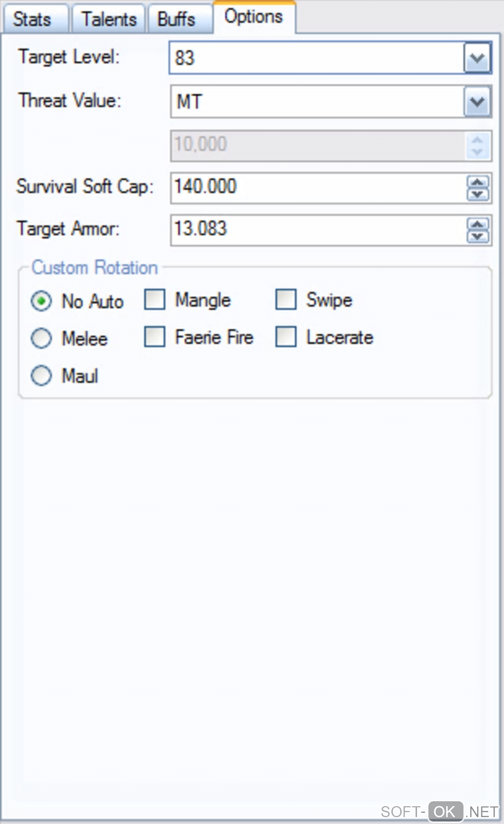Select the No Auto radio button
Viewport: 504px width, 824px height.
click(41, 301)
